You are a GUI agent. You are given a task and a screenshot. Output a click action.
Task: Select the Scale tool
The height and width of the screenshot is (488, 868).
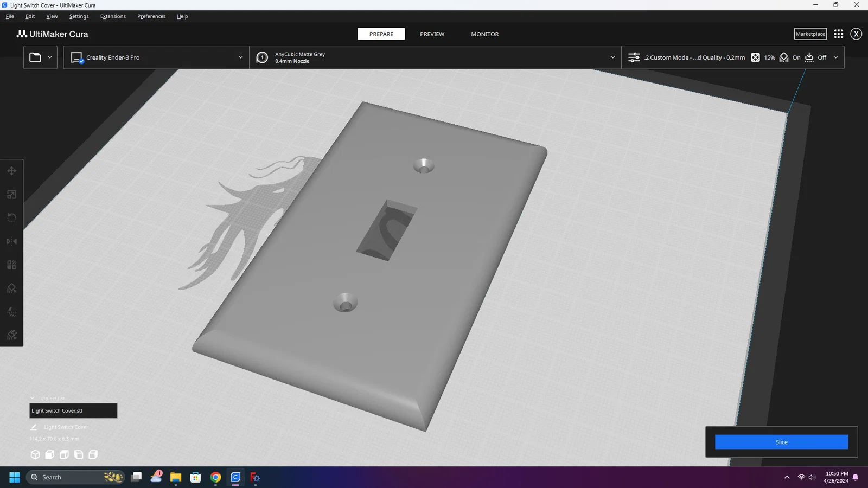[11, 194]
